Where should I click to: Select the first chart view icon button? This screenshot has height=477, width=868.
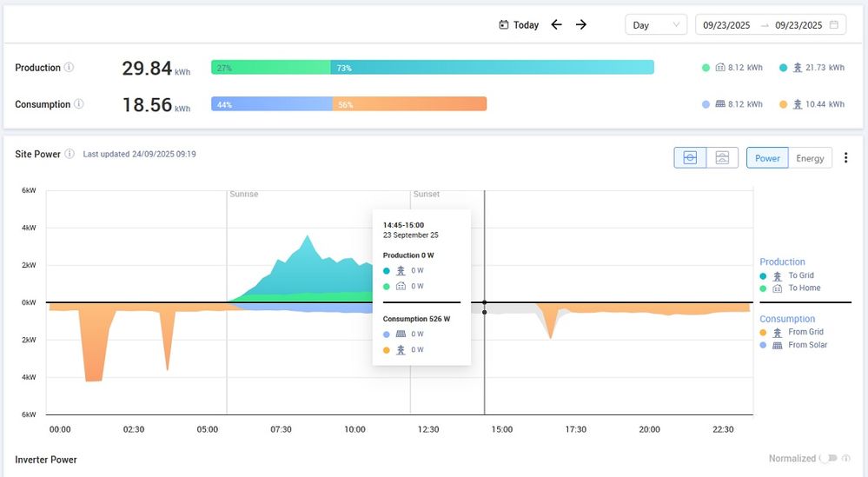tap(690, 158)
